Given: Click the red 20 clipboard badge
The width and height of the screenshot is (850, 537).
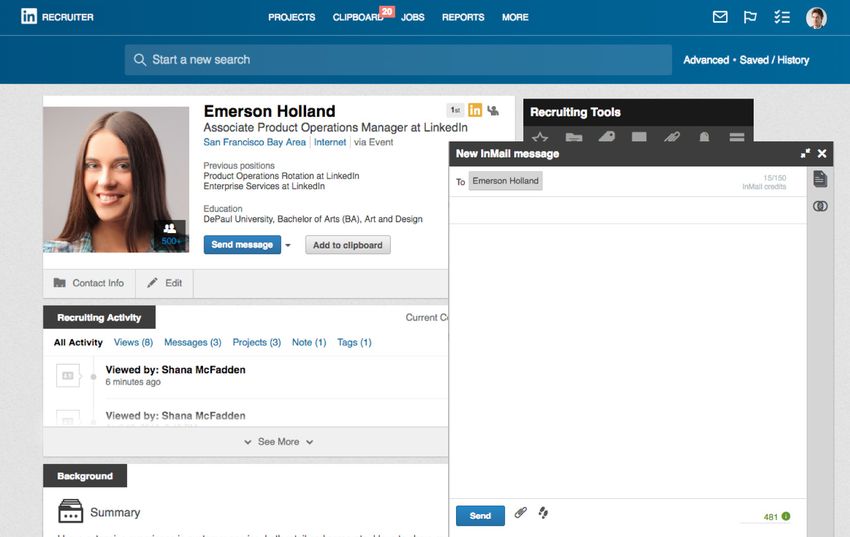Looking at the screenshot, I should coord(387,11).
